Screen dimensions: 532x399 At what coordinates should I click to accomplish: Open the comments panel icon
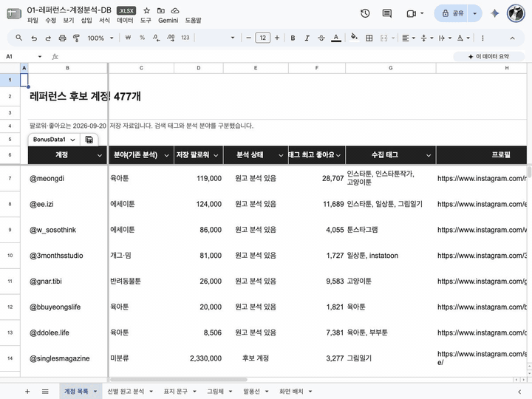pos(386,13)
